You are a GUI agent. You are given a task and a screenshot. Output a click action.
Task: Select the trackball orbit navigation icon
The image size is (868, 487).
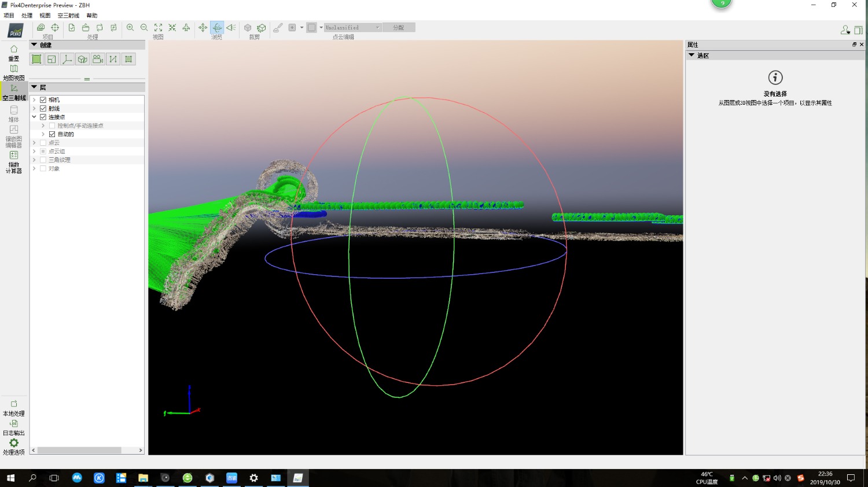(x=217, y=27)
